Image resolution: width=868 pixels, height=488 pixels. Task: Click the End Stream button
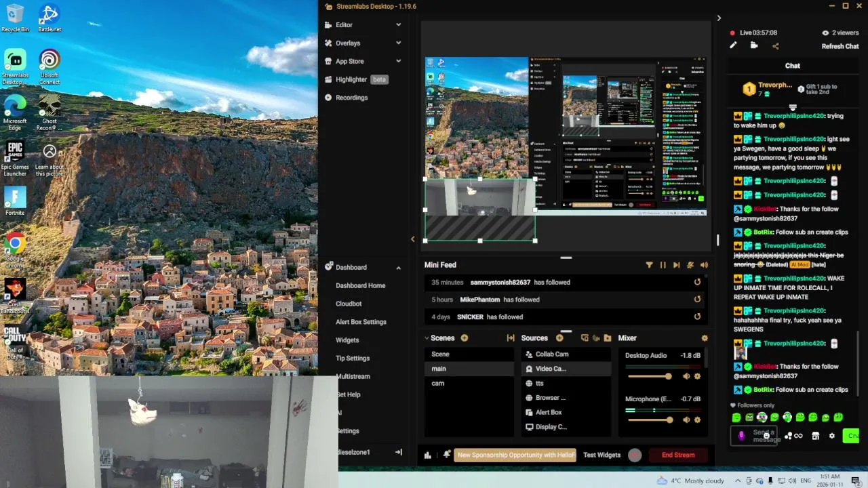678,455
